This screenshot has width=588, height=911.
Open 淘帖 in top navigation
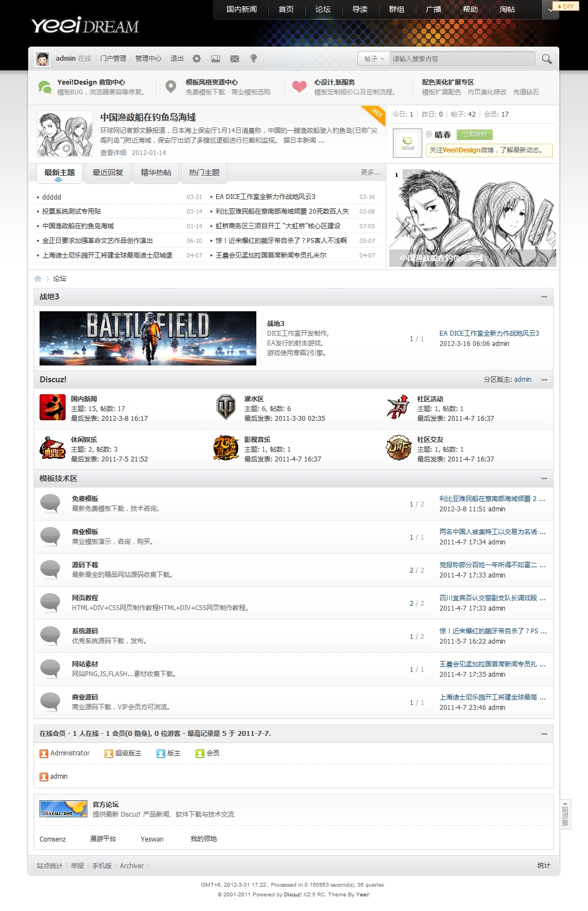click(507, 9)
